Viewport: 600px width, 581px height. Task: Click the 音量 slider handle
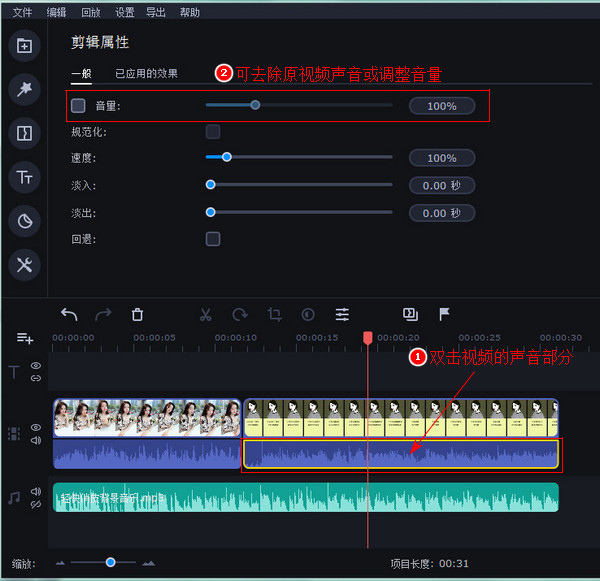click(255, 105)
